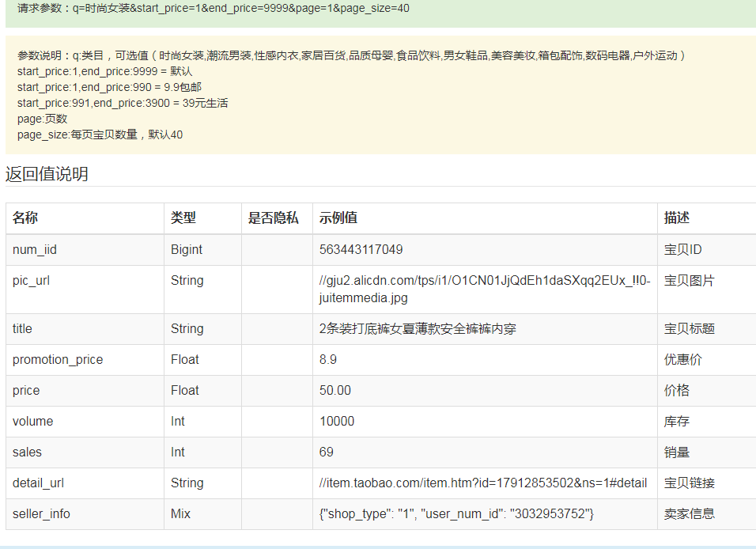756x549 pixels.
Task: Click the 'page:页数' line
Action: 43,119
